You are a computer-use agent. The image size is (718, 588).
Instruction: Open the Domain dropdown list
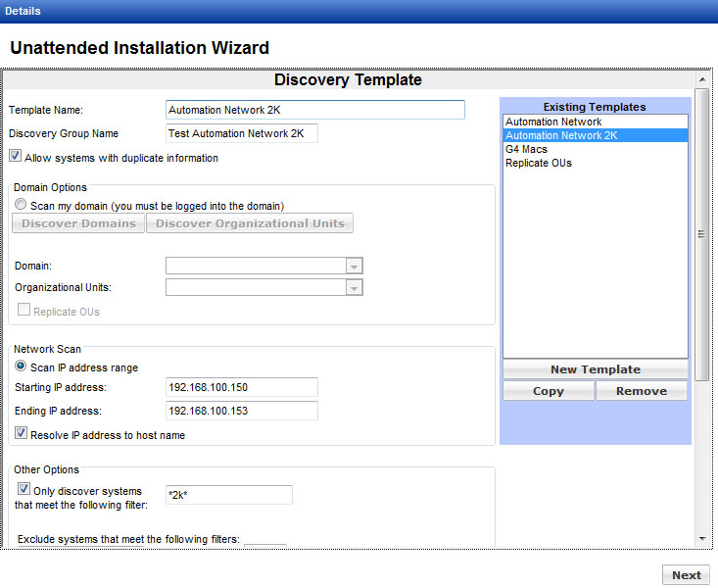coord(355,266)
